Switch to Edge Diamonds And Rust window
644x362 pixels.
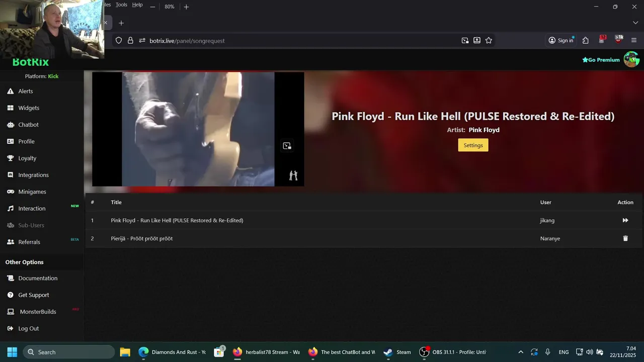(x=172, y=352)
